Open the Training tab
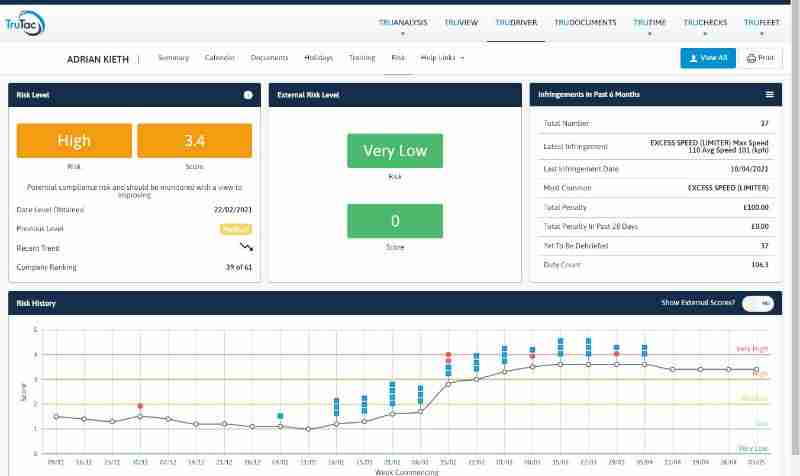Viewport: 800px width, 476px height. tap(362, 58)
